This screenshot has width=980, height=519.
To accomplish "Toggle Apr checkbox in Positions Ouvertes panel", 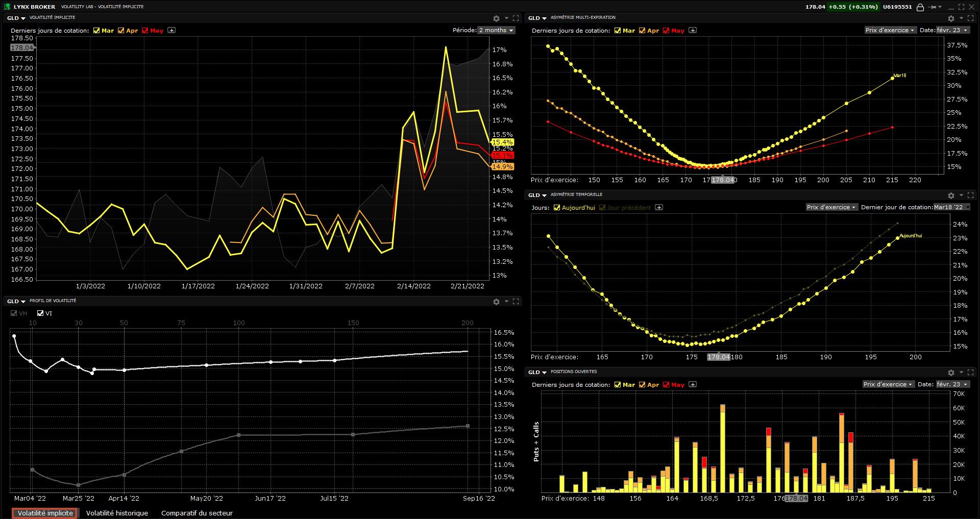I will tap(642, 384).
